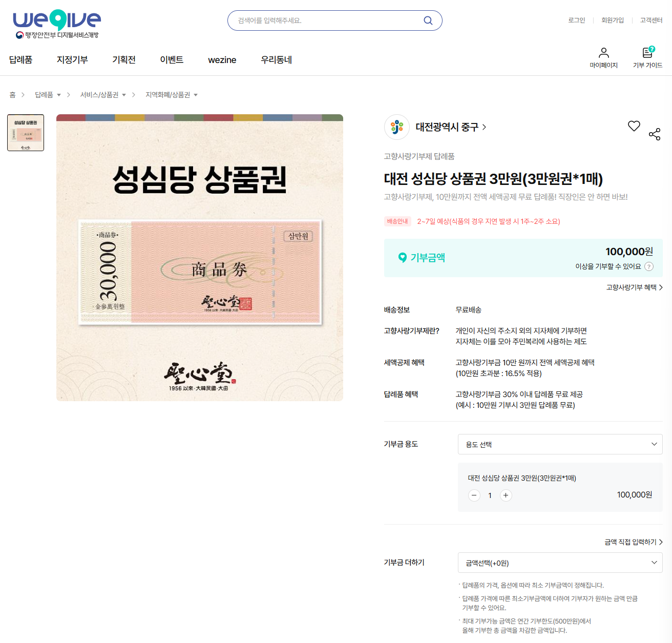Image resolution: width=672 pixels, height=643 pixels.
Task: Open the 기획전 menu
Action: pos(124,60)
